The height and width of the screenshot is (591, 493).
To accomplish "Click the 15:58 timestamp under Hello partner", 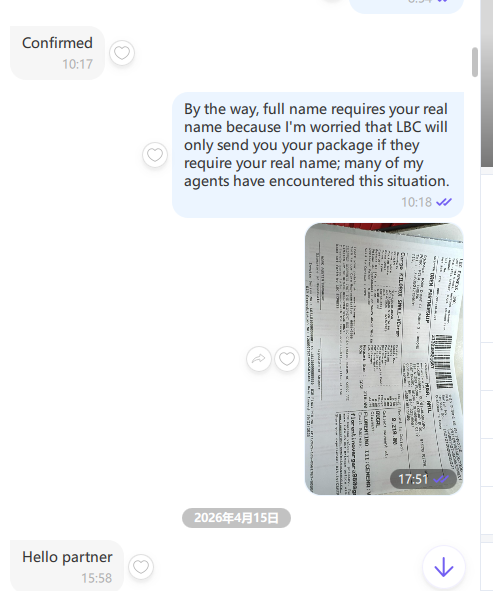I will [x=97, y=578].
